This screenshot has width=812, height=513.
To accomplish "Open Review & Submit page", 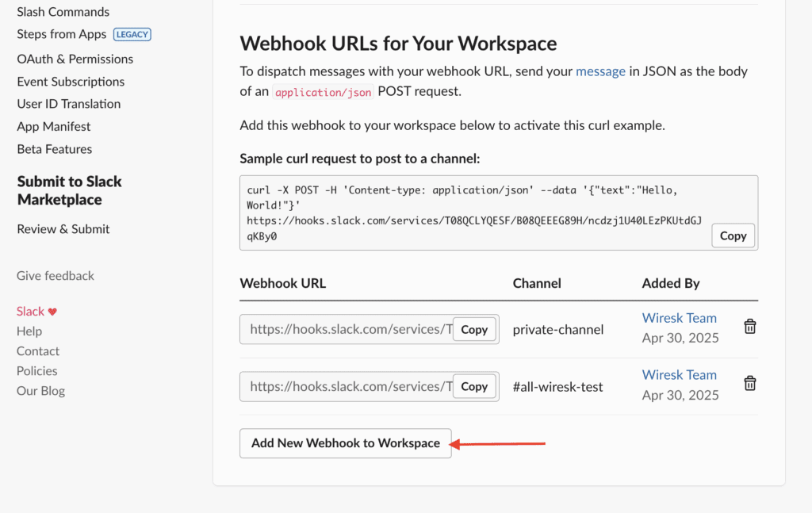I will pos(63,229).
